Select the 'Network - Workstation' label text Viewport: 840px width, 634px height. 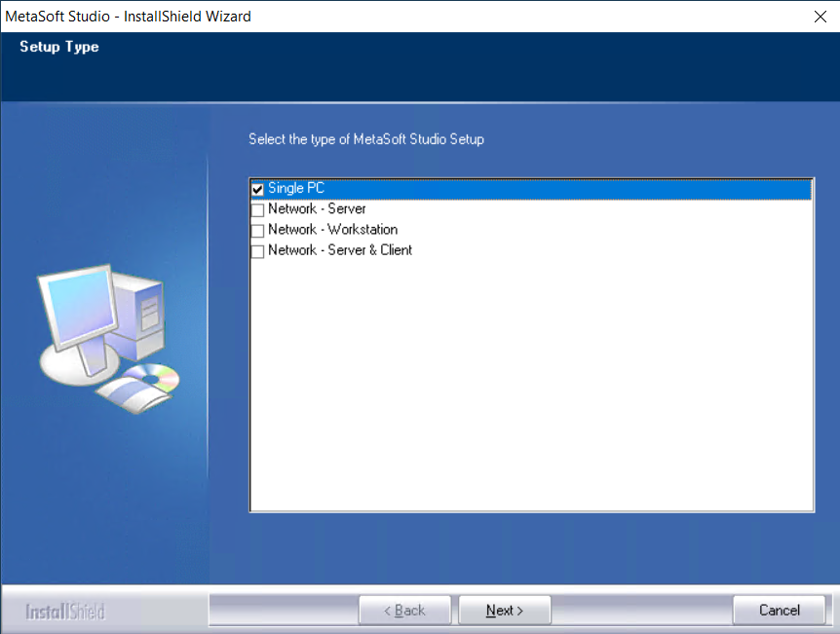332,230
